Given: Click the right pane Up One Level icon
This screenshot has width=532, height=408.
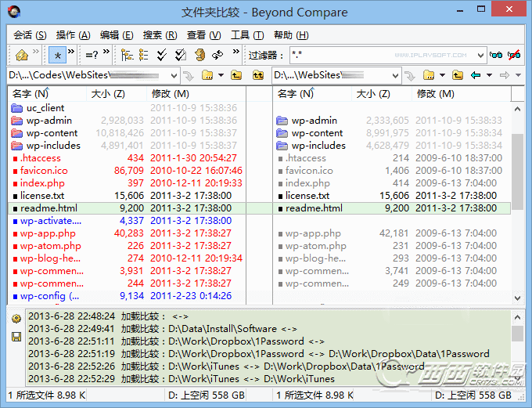Looking at the screenshot, I should tap(458, 75).
